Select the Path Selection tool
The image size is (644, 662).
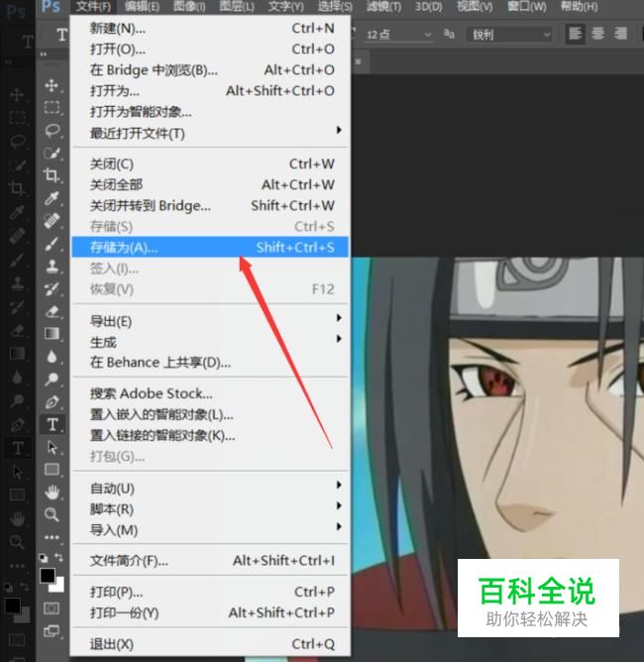coord(52,447)
